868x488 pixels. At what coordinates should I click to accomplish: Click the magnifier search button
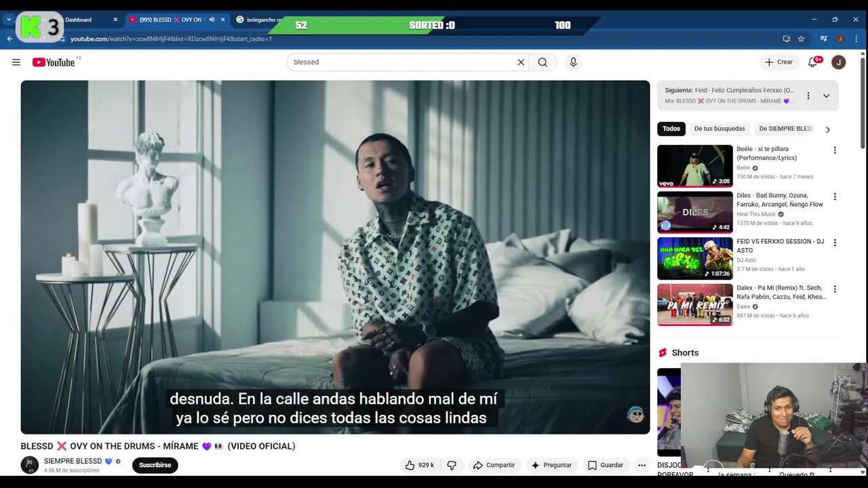pos(542,62)
